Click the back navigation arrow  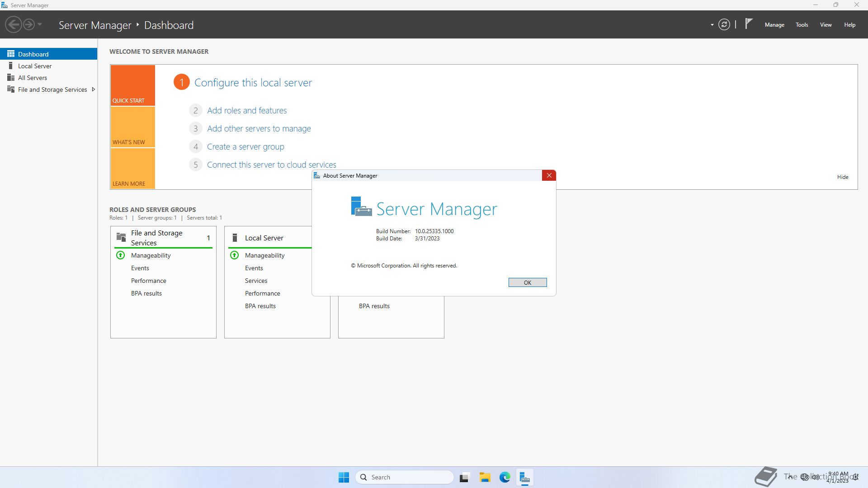14,24
